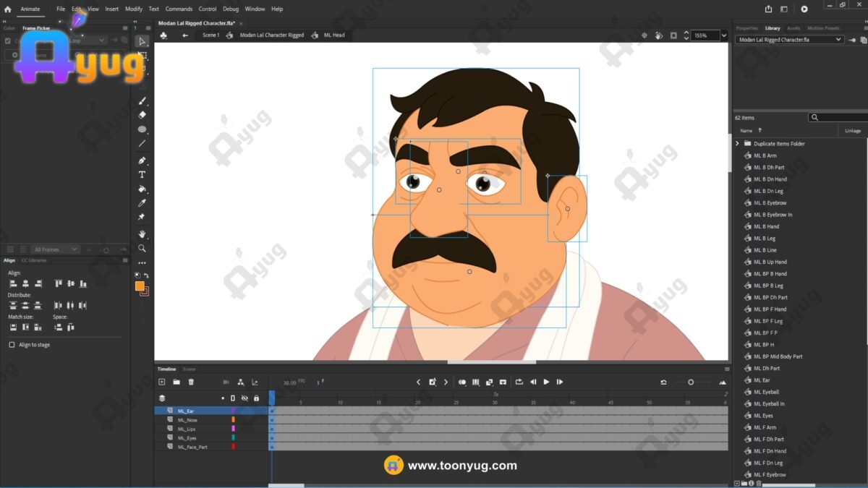Viewport: 868px width, 488px height.
Task: Sort Library by Name column arrow
Action: click(760, 131)
